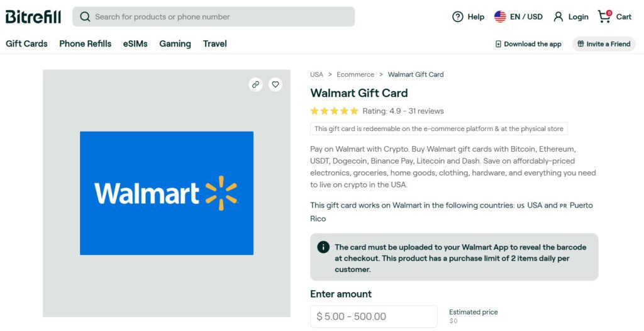Click the Help question mark icon
Screen dimensions: 644x331
458,17
